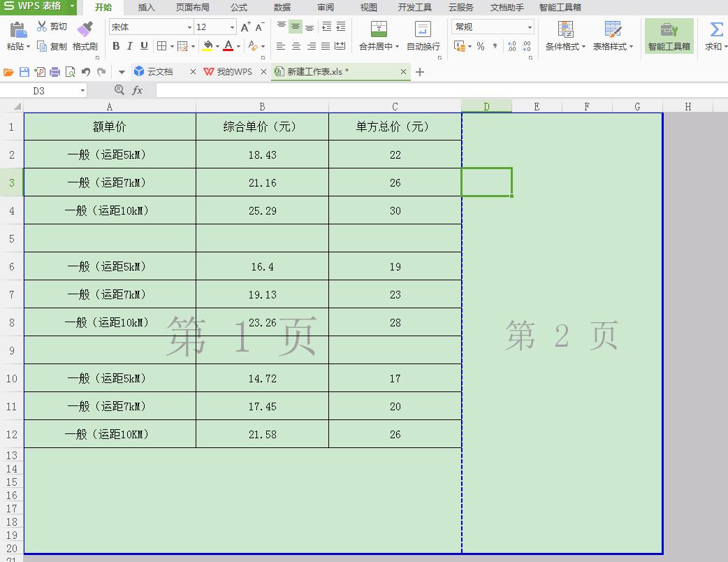Image resolution: width=728 pixels, height=562 pixels.
Task: Open the number format (常规) dropdown
Action: [530, 26]
